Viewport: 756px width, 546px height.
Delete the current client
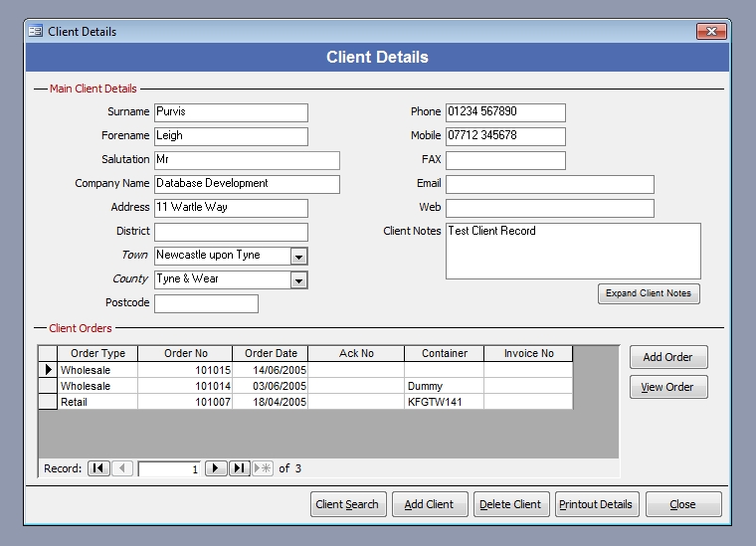click(x=510, y=504)
